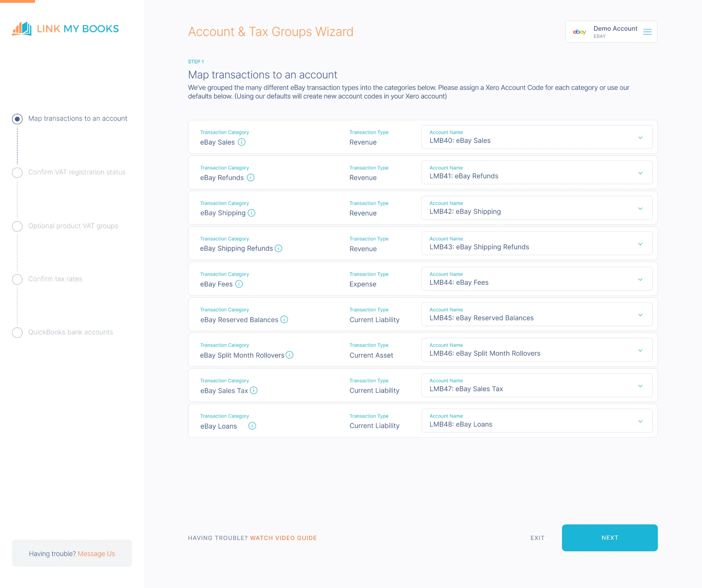Open info for eBay Split Month Rollovers

[x=290, y=355]
